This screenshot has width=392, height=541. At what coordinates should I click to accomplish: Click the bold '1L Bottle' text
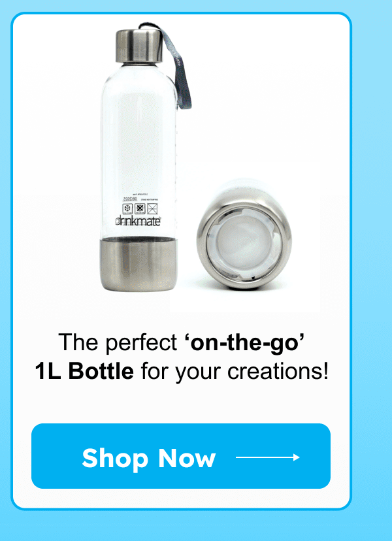pos(84,372)
